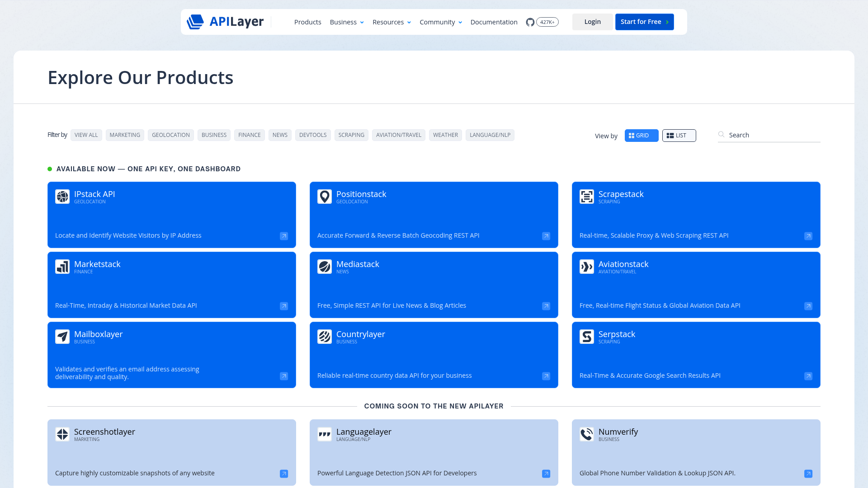Open Numverify card arrow icon
Image resolution: width=868 pixels, height=488 pixels.
(808, 474)
